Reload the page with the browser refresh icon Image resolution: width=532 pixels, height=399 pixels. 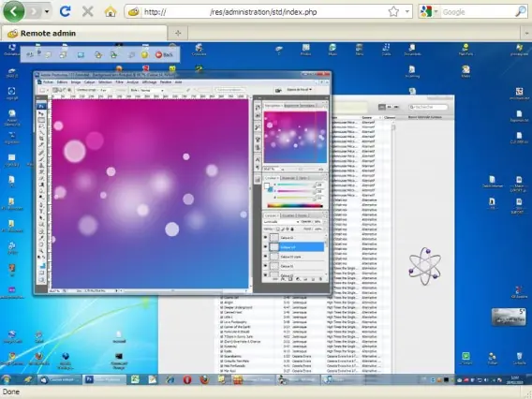click(66, 11)
